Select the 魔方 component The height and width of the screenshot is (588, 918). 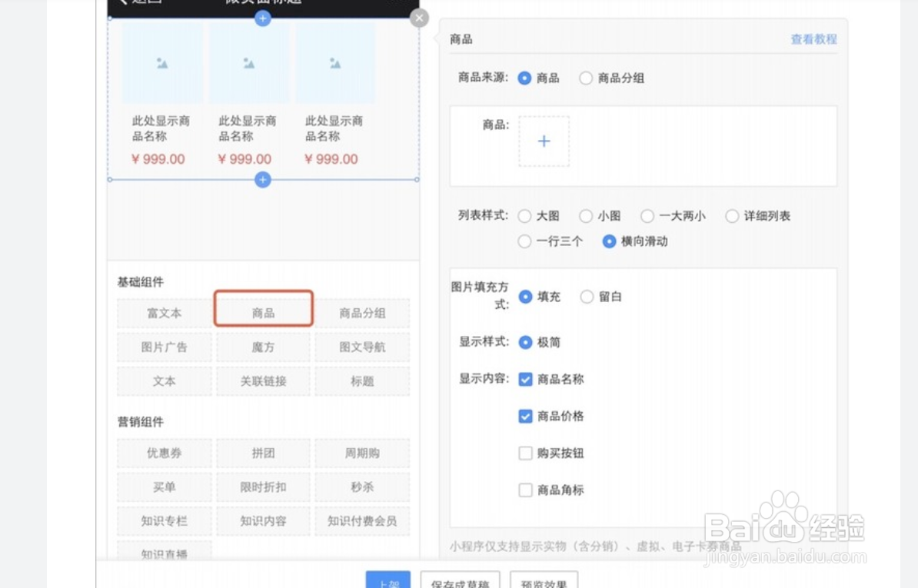point(263,347)
